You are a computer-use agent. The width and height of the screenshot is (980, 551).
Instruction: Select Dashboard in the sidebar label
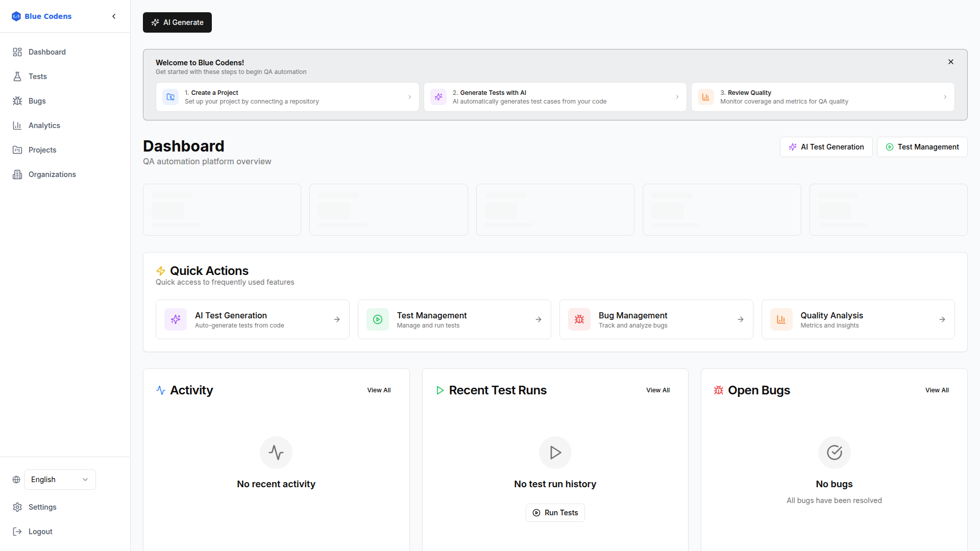coord(47,52)
